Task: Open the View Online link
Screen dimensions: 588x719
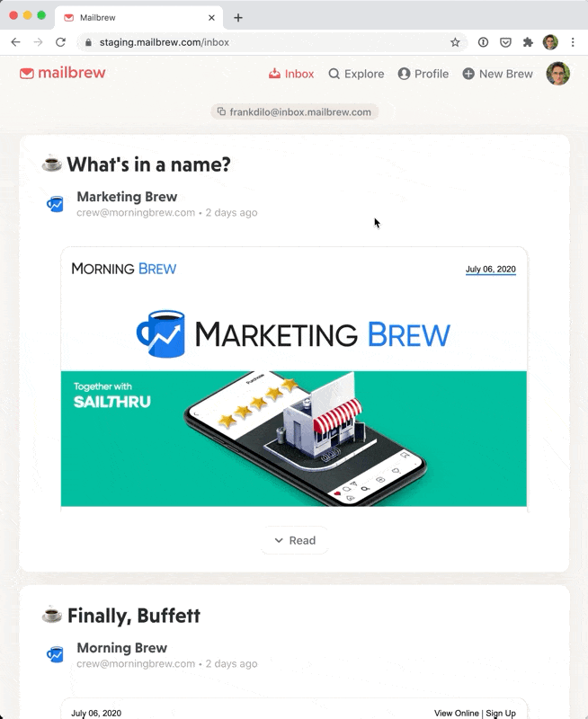Action: [457, 713]
